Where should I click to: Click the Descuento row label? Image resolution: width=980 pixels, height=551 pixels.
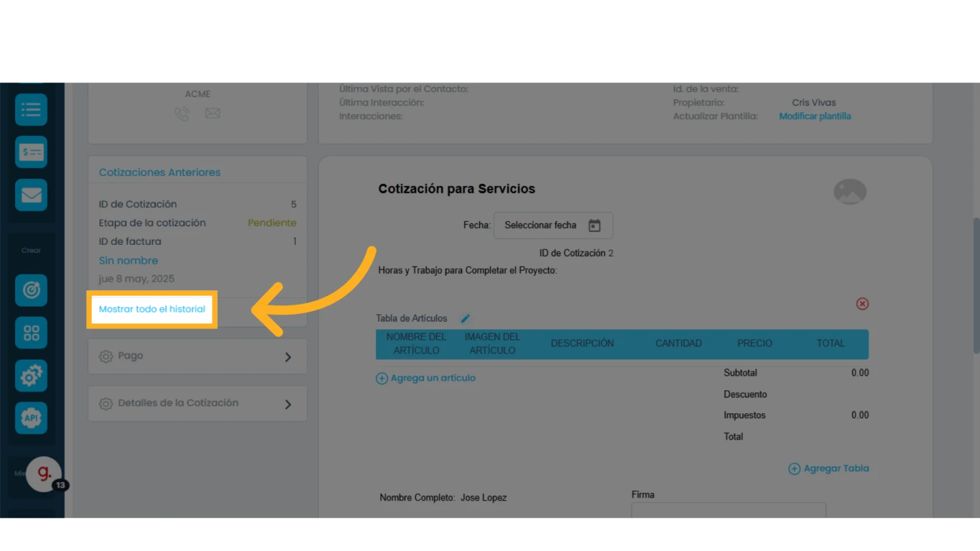tap(745, 395)
